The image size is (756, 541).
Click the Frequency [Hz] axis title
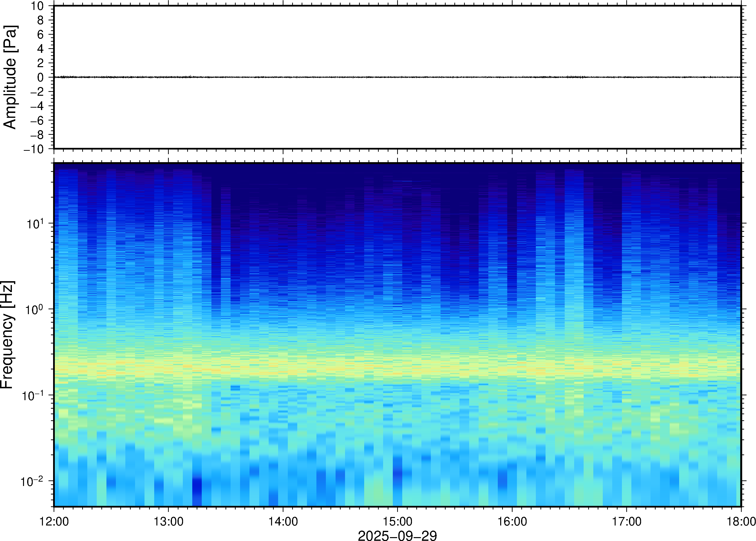[x=7, y=334]
